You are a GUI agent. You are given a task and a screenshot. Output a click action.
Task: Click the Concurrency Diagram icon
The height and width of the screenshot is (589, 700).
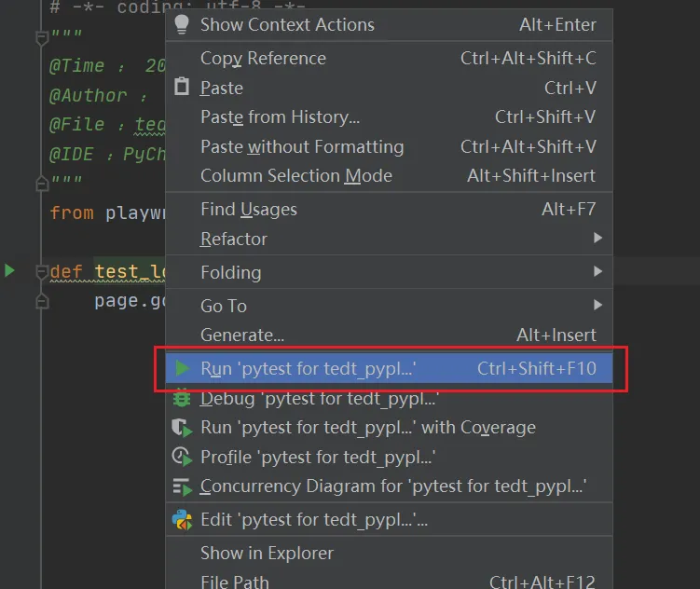[x=182, y=486]
